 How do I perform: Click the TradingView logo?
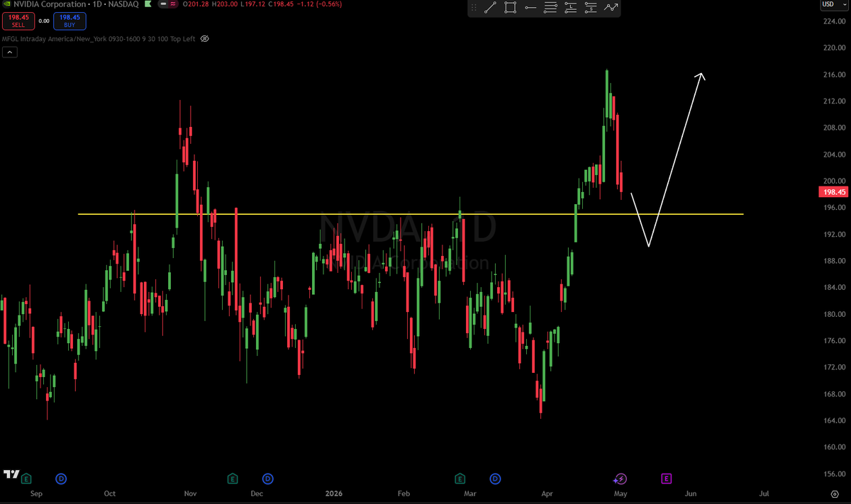pos(10,474)
